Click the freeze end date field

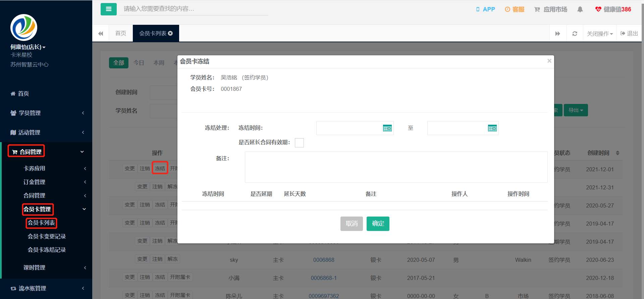(x=463, y=128)
